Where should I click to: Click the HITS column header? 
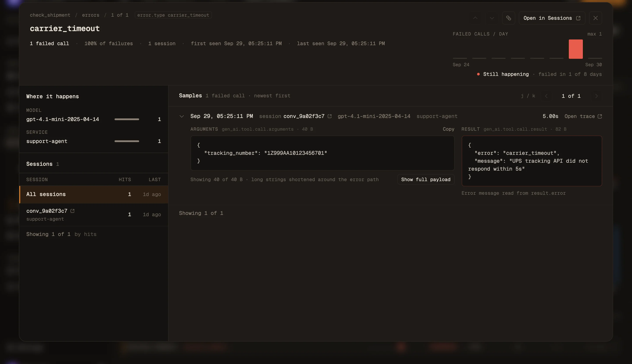click(x=125, y=180)
